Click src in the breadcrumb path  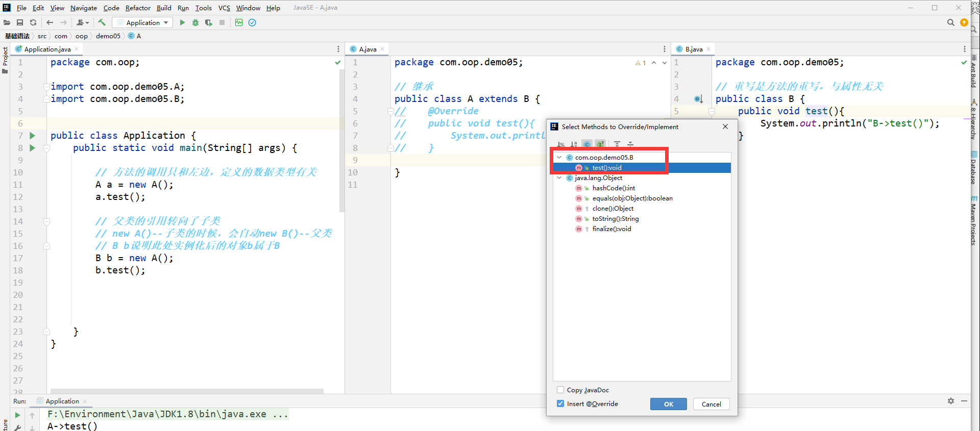pos(42,36)
